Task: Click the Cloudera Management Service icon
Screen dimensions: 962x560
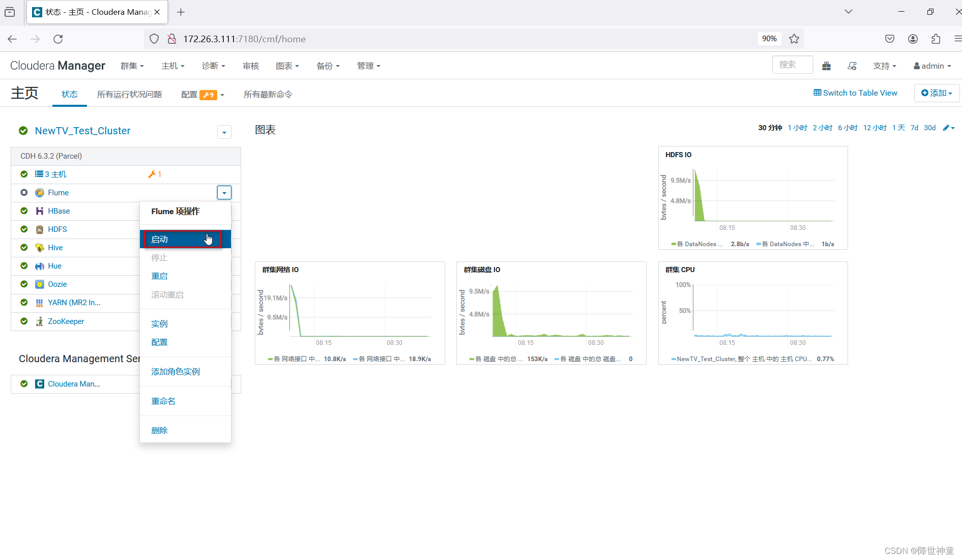Action: (x=40, y=384)
